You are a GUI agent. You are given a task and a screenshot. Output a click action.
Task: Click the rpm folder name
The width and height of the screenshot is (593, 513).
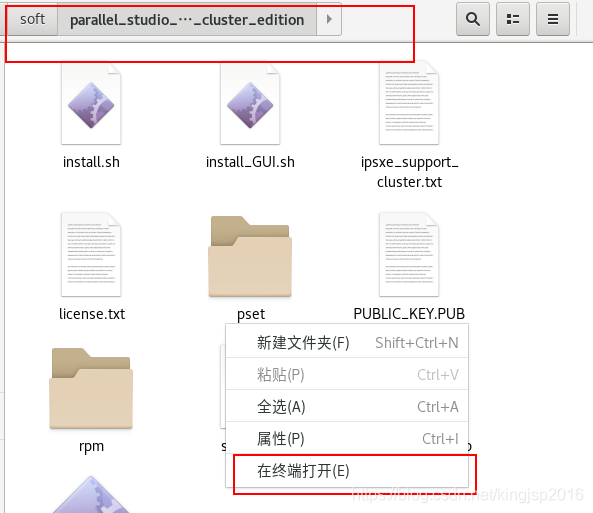[91, 446]
